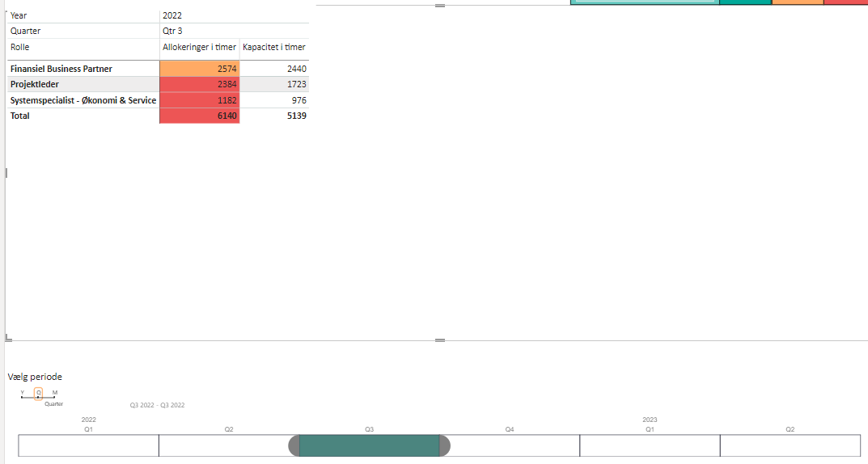Click the Vælg periode slicer title
Image resolution: width=868 pixels, height=464 pixels.
(35, 377)
